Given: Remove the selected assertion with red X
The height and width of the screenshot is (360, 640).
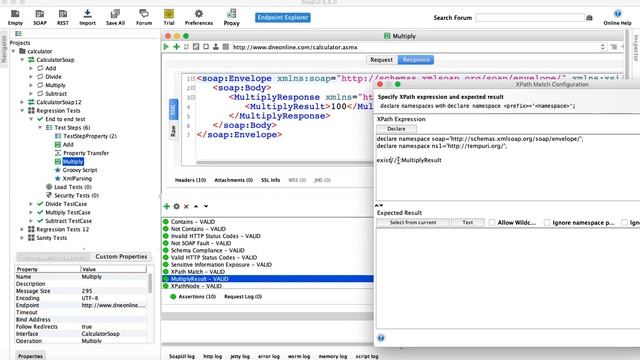Looking at the screenshot, I should pos(186,207).
